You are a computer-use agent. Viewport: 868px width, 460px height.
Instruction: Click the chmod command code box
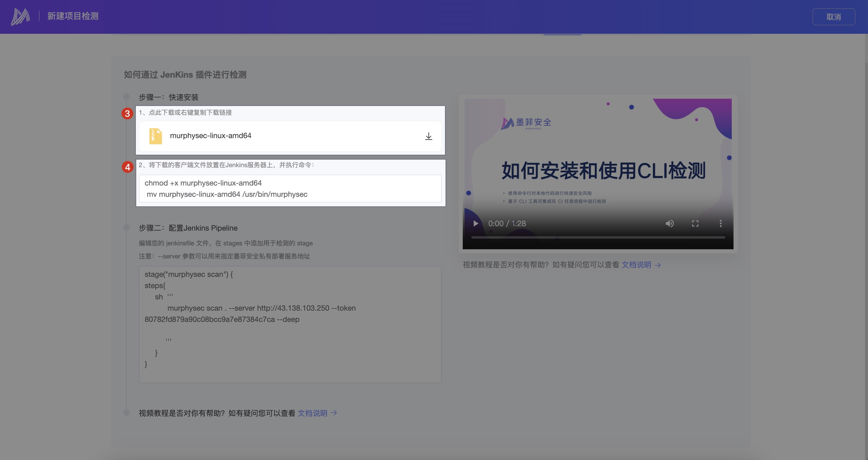point(290,189)
